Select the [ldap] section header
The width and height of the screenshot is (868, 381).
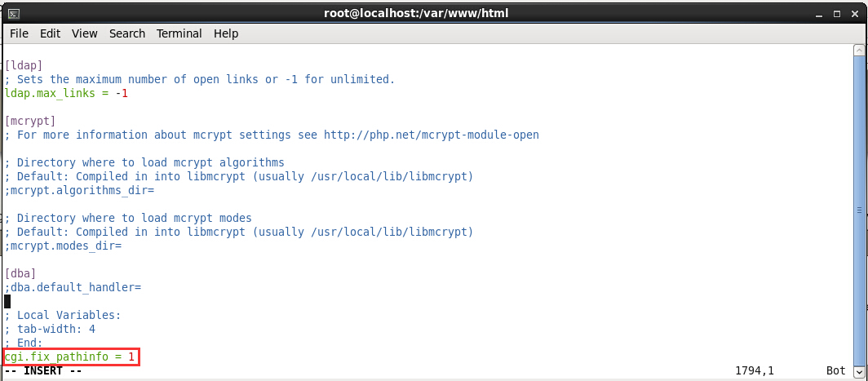tap(24, 65)
